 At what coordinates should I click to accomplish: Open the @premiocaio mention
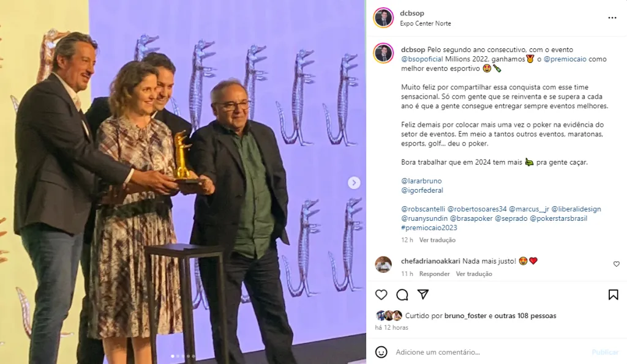coord(565,59)
